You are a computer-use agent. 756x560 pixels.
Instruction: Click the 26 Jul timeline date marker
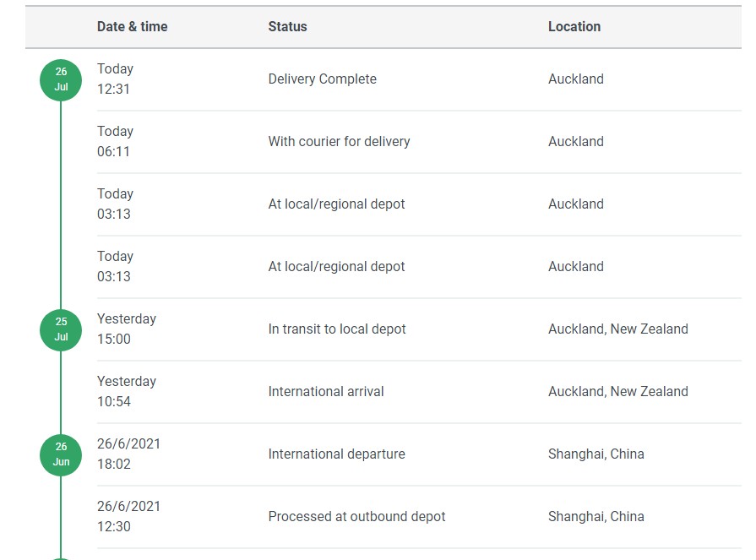tap(61, 79)
